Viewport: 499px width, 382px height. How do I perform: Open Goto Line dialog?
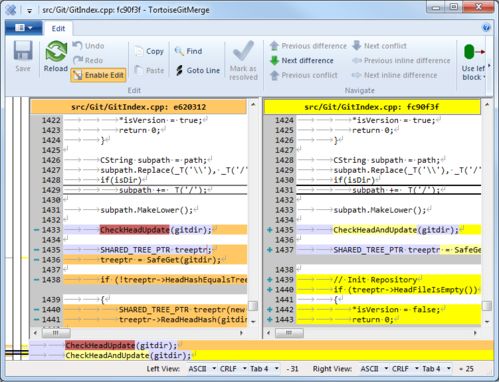tap(198, 70)
